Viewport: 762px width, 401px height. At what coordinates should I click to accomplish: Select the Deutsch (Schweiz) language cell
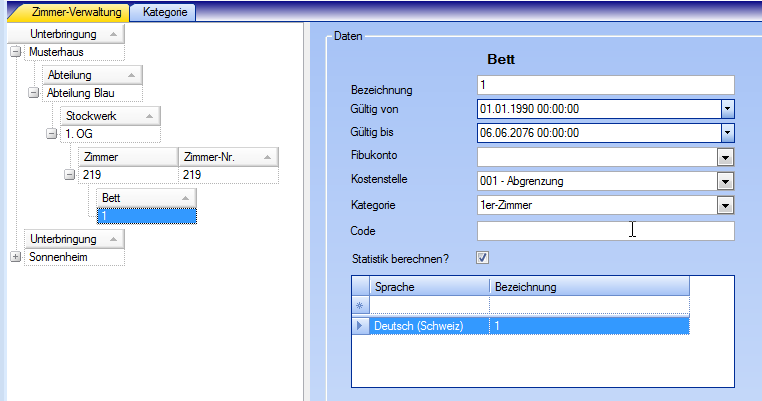pos(429,326)
